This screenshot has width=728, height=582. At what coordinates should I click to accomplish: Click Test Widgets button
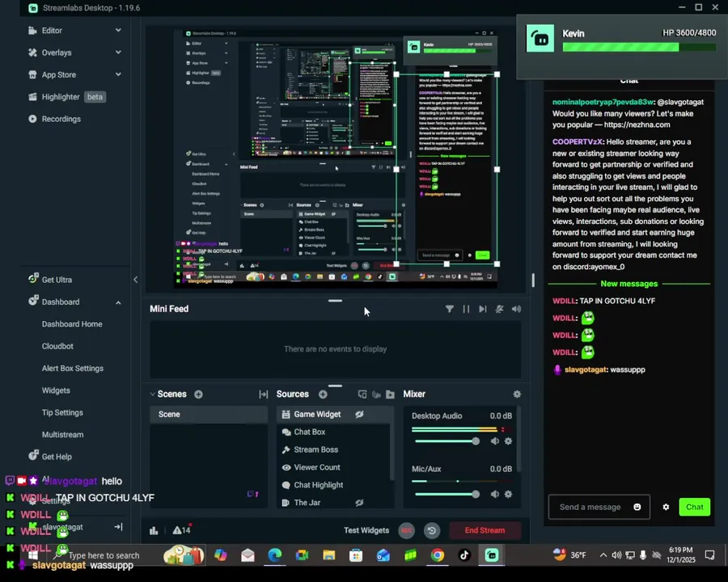[x=366, y=530]
